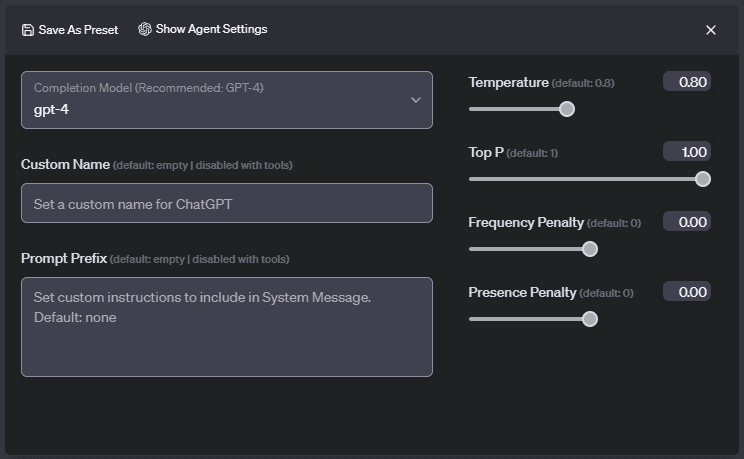Click the Show Agent Settings icon
744x459 pixels.
tap(145, 29)
